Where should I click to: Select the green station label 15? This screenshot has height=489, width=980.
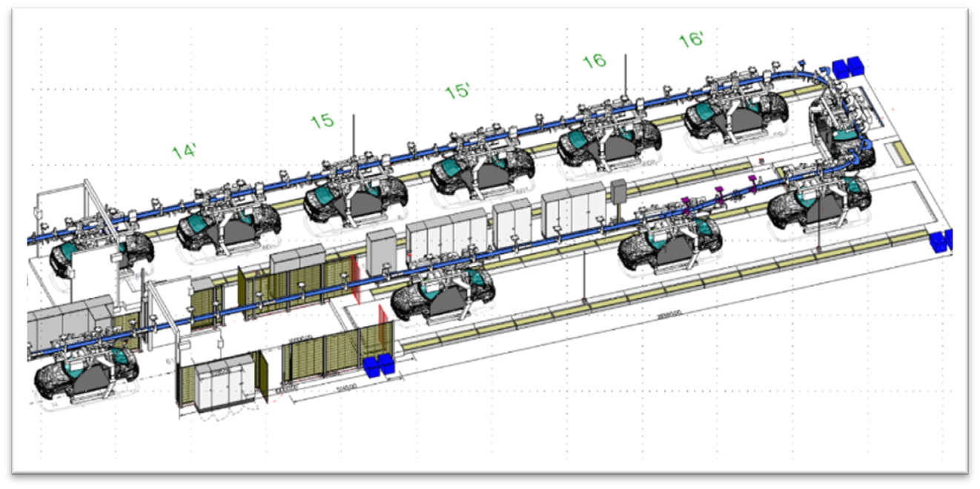322,119
